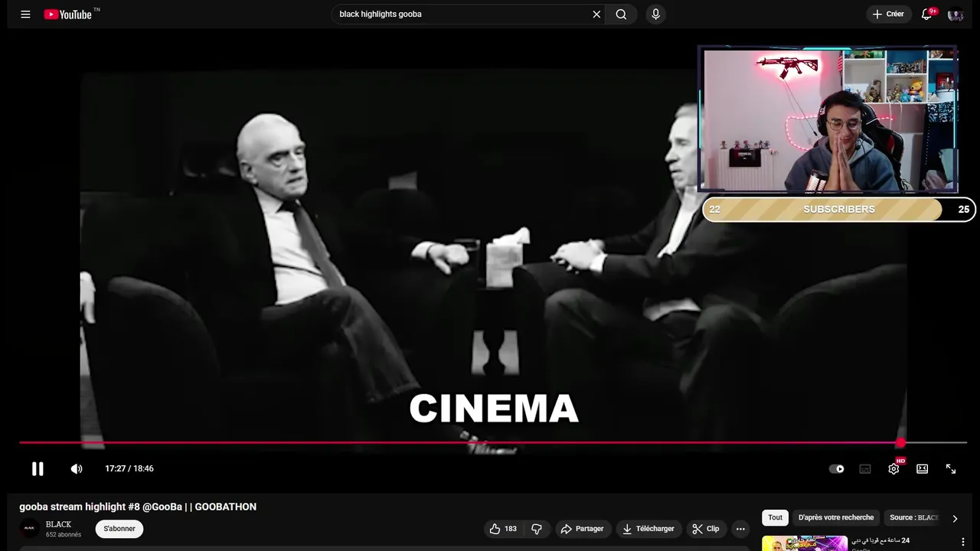The width and height of the screenshot is (980, 551).
Task: Mute the video volume
Action: point(77,468)
